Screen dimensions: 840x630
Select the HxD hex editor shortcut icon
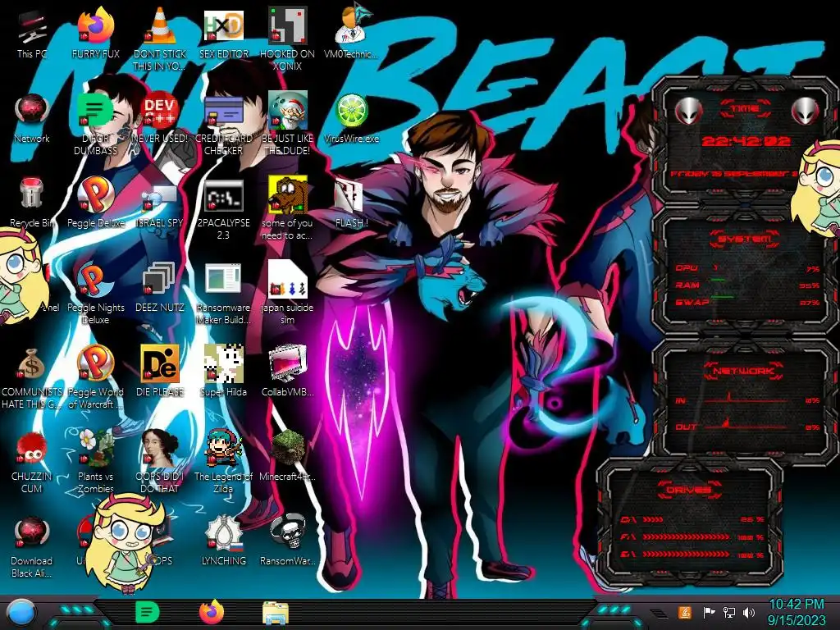tap(223, 25)
